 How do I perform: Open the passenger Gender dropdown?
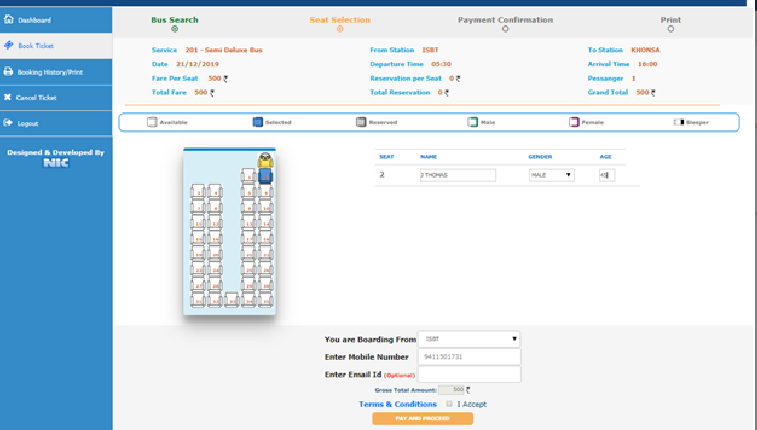tap(551, 175)
